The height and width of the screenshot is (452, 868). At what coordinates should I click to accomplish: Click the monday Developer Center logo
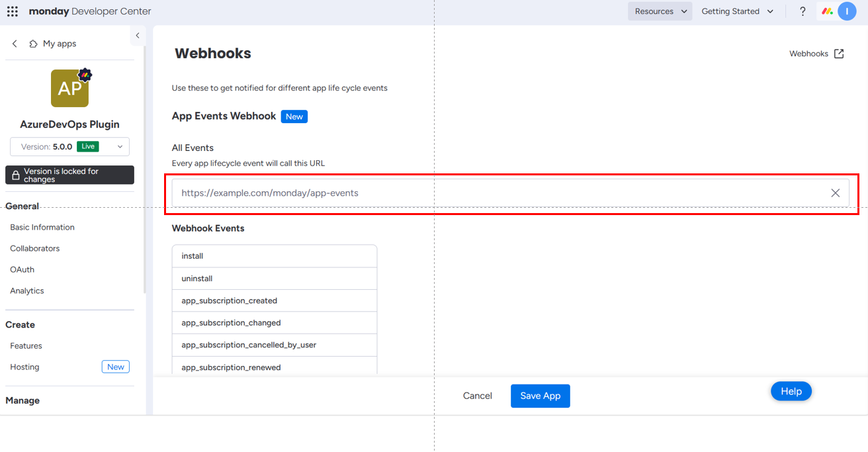(90, 11)
